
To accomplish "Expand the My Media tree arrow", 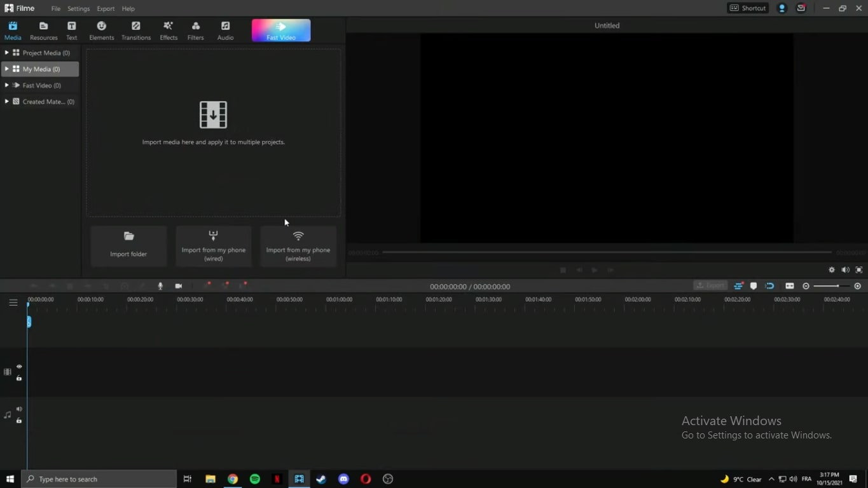I will click(x=6, y=69).
